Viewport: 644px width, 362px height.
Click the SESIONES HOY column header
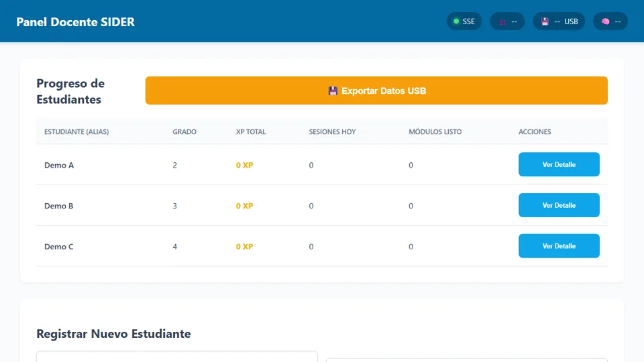[x=332, y=132]
